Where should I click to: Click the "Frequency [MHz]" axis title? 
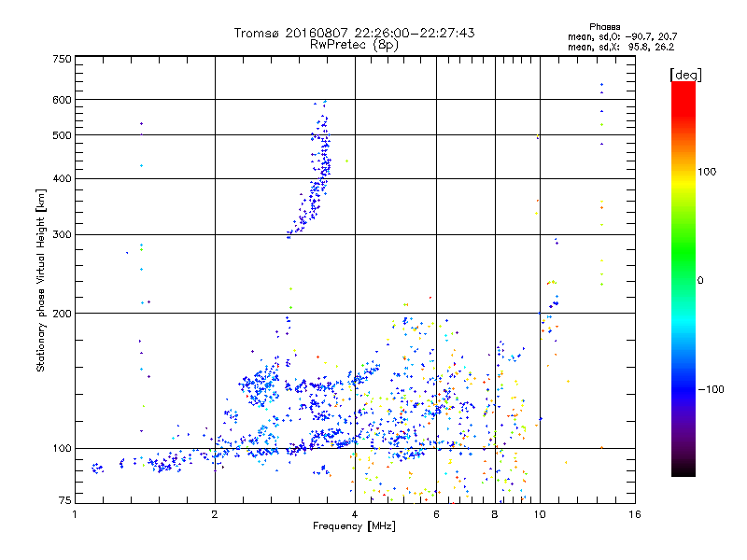pos(354,526)
